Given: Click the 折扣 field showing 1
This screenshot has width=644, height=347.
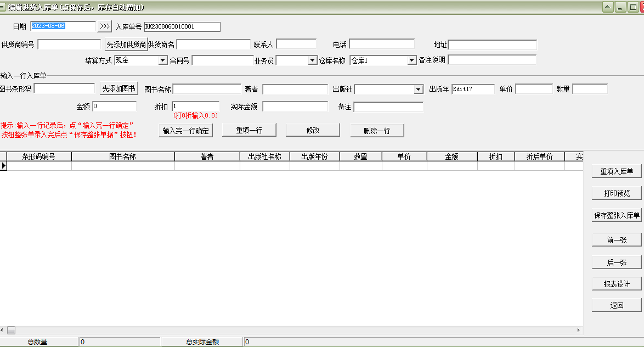Looking at the screenshot, I should tap(195, 107).
